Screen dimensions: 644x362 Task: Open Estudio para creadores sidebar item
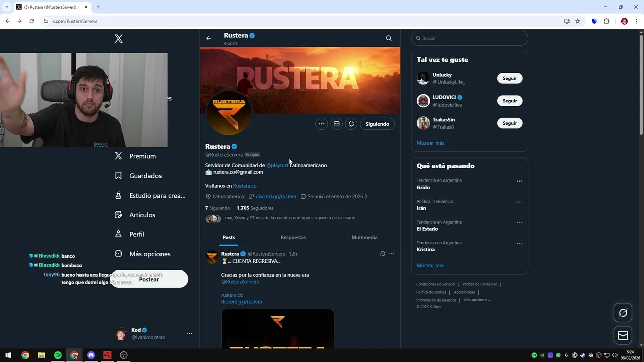click(150, 196)
